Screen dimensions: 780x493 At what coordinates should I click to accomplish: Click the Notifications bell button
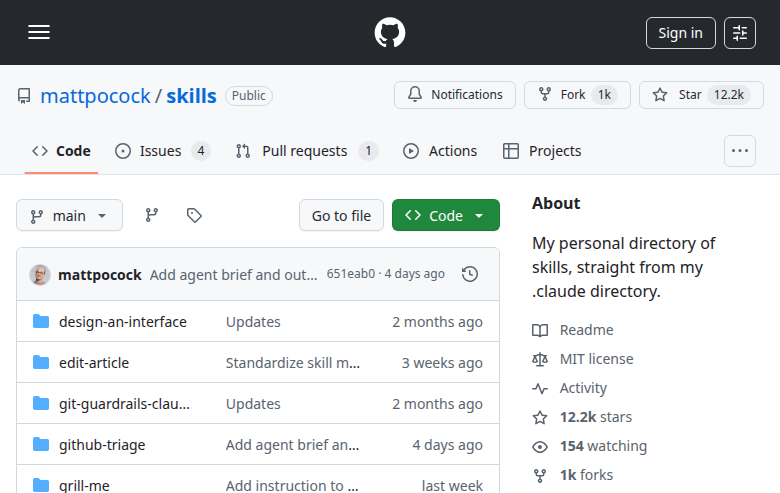455,95
